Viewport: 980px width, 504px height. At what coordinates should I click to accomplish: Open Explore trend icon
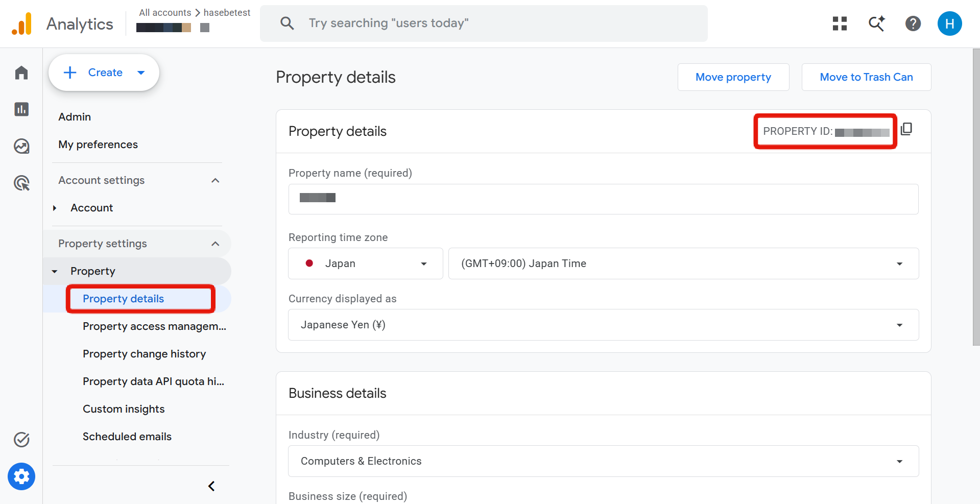(x=21, y=146)
